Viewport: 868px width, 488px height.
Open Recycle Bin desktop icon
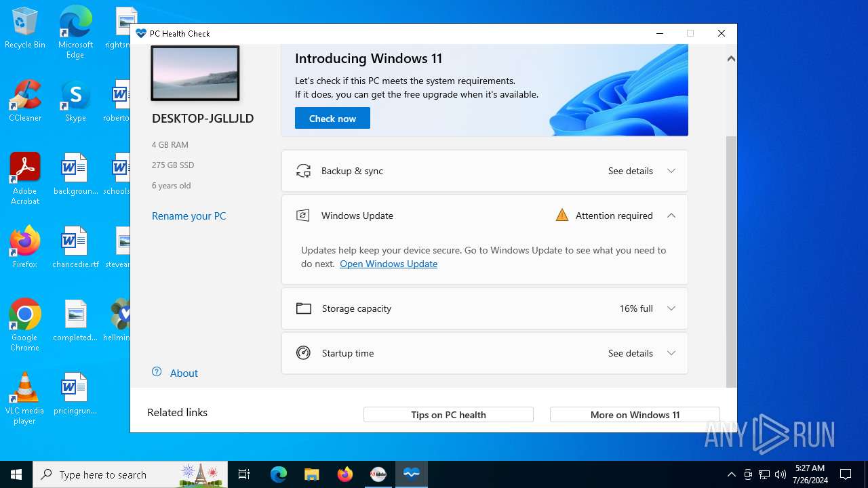25,28
